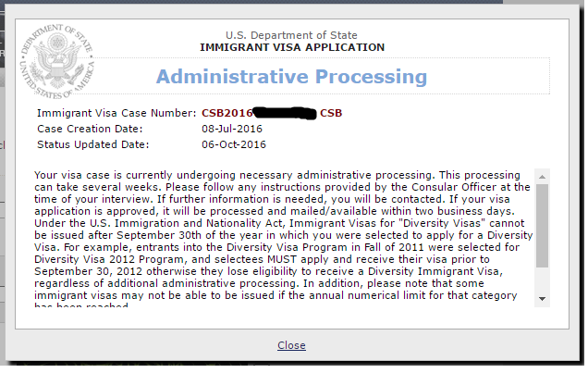Click the Immigrant Visa Case Number label
This screenshot has height=373, width=588.
[x=116, y=113]
